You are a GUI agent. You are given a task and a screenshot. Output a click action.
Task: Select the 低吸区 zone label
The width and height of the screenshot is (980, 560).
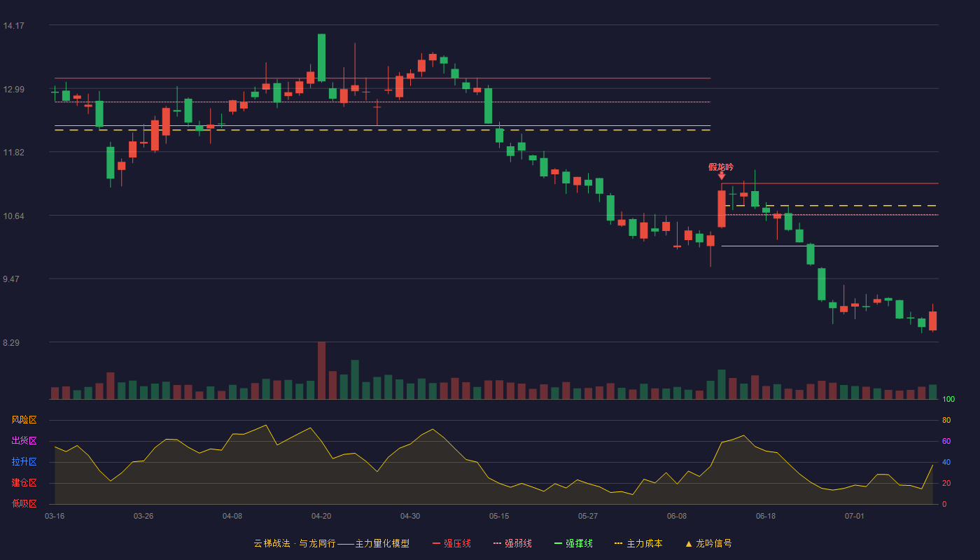point(24,504)
